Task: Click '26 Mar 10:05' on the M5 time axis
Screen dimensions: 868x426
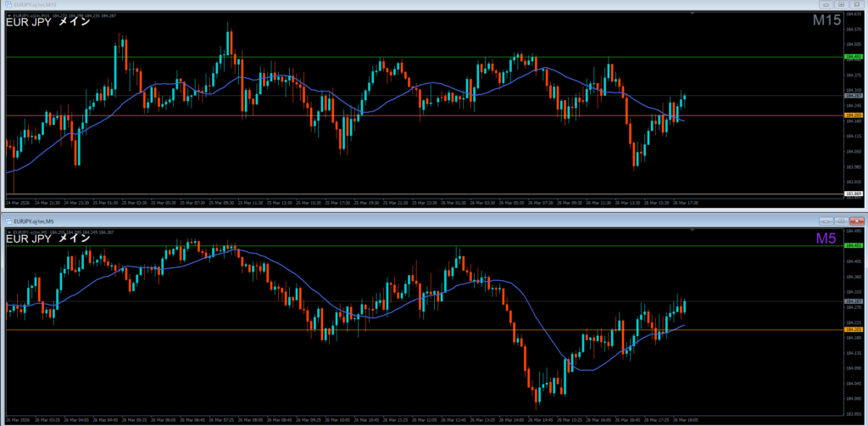Action: (338, 419)
